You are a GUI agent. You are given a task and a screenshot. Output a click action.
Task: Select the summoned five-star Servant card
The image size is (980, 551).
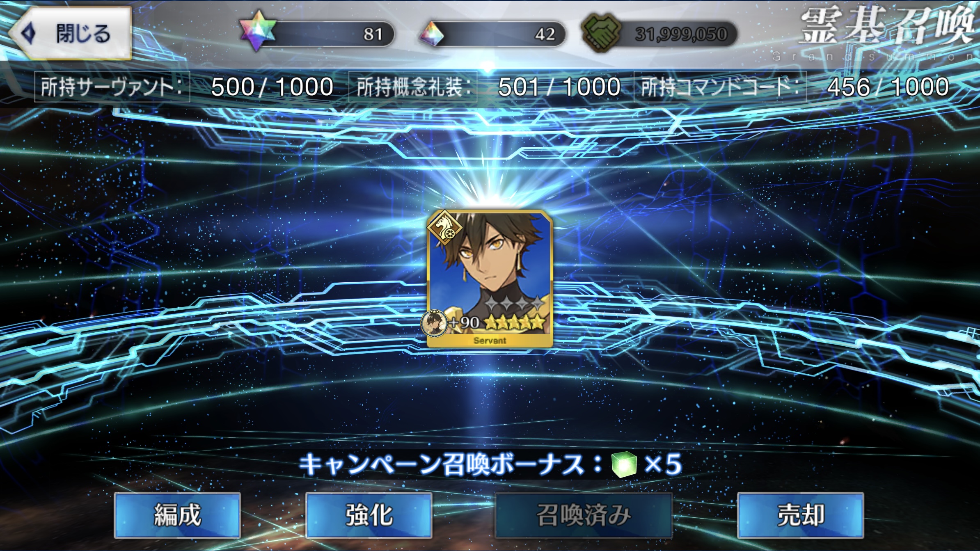pos(490,279)
